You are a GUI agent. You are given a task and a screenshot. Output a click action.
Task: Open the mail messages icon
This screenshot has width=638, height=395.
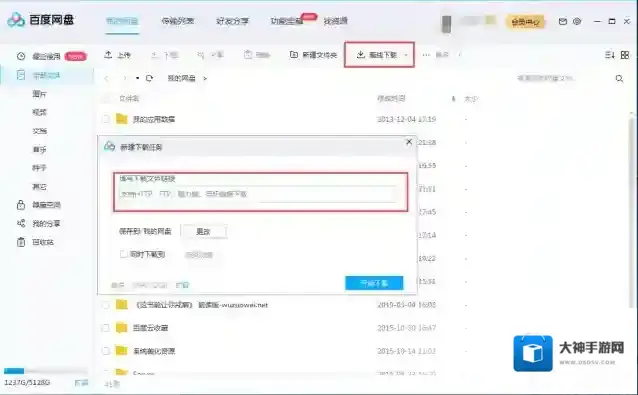pos(563,21)
